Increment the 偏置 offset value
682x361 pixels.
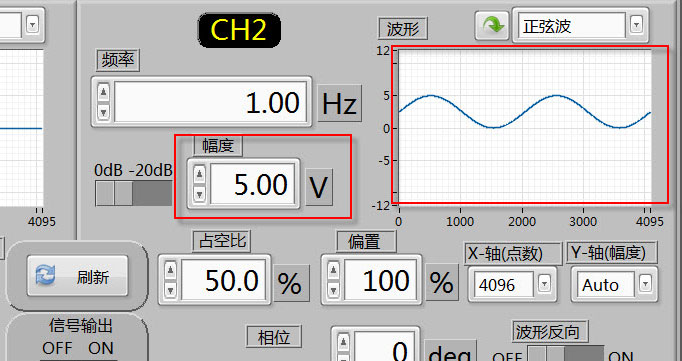[x=334, y=270]
